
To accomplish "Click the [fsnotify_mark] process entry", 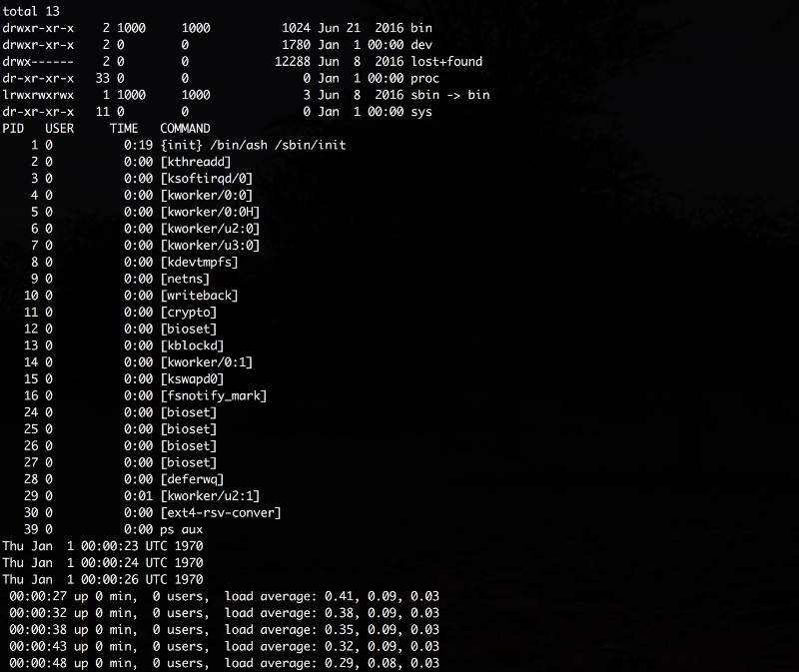I will [x=214, y=395].
